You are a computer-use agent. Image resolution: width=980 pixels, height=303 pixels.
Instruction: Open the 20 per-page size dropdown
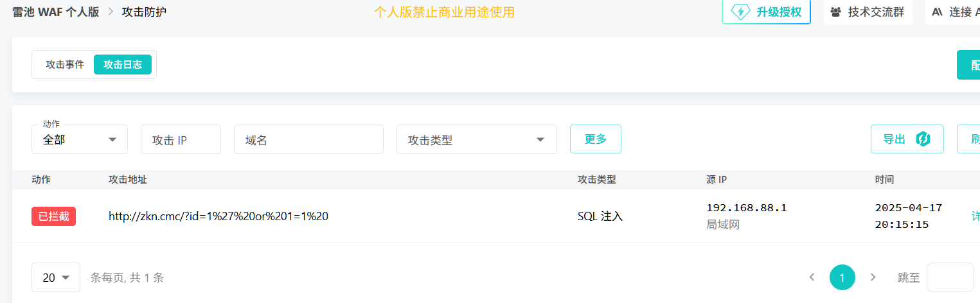56,277
